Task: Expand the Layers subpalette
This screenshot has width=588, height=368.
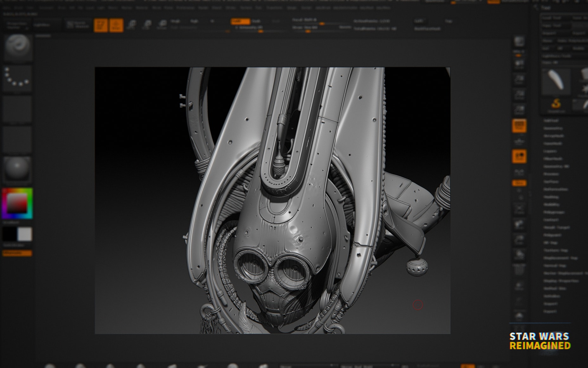Action: [550, 151]
